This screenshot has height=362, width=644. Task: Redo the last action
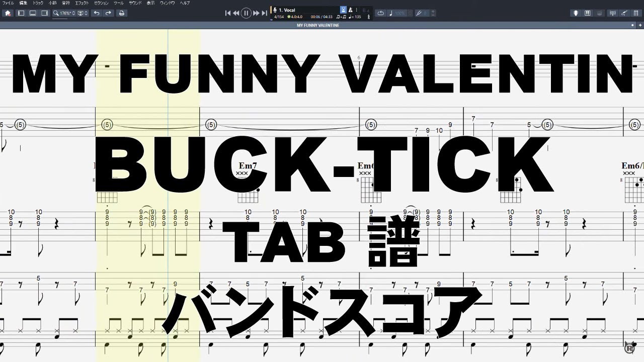tap(108, 13)
